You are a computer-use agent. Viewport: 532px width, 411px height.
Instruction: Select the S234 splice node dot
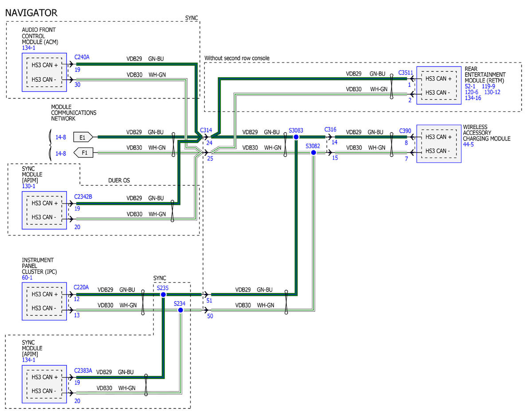180,310
